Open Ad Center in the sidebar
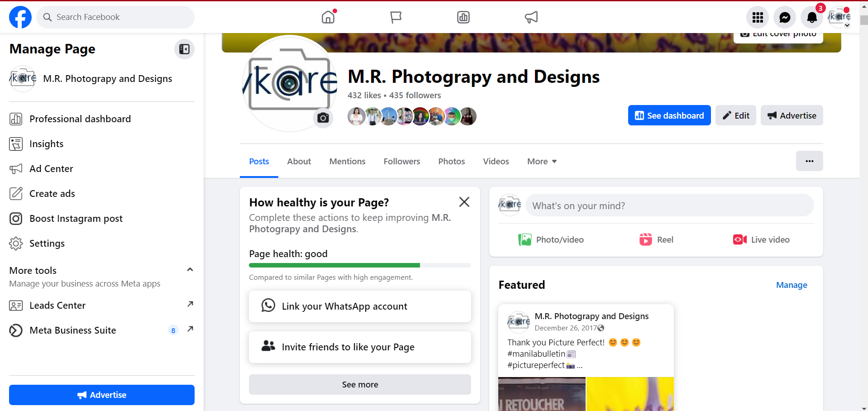868x411 pixels. pos(102,169)
